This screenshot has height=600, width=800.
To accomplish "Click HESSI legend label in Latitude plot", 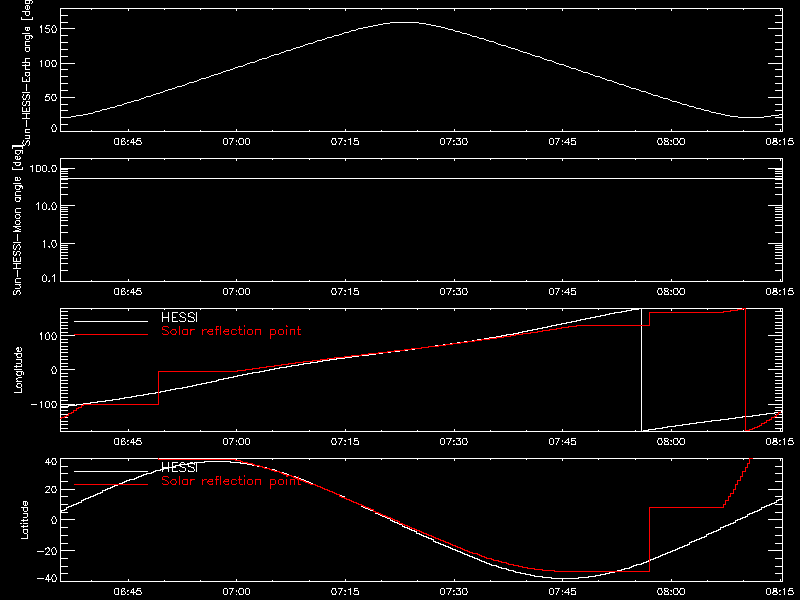I will click(179, 467).
